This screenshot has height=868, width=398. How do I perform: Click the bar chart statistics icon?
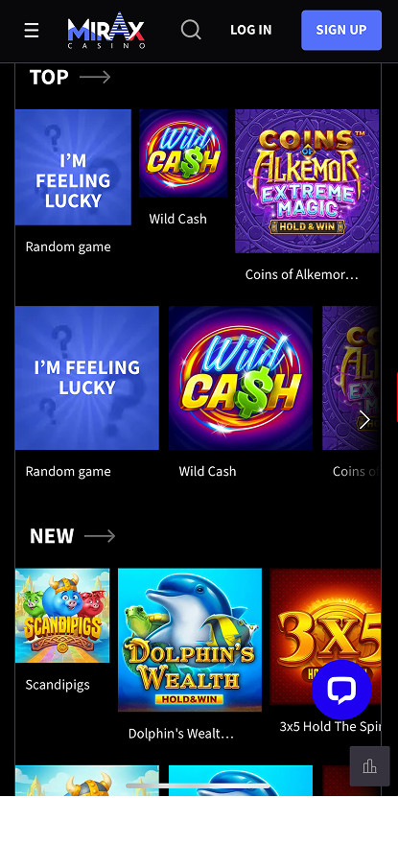coord(370,766)
